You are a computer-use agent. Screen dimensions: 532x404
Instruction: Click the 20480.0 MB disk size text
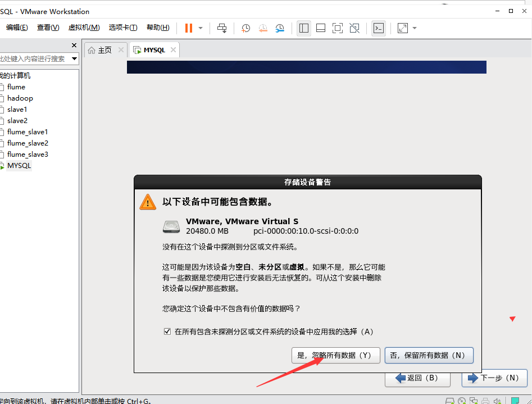[x=207, y=231]
